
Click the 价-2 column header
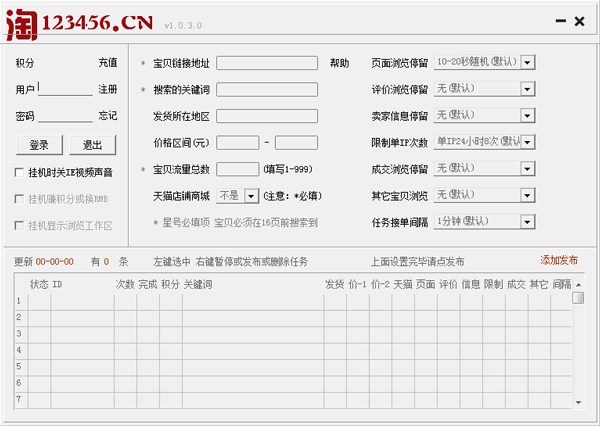point(380,284)
